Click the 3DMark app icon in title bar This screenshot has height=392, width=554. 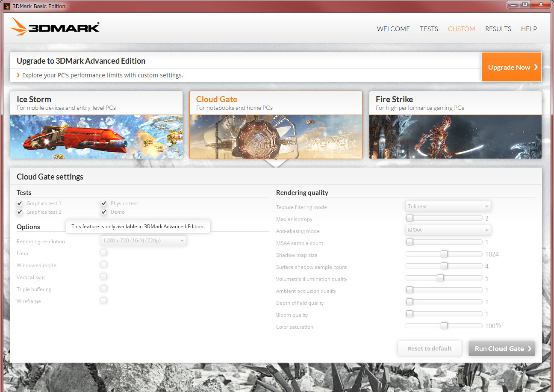tap(7, 6)
